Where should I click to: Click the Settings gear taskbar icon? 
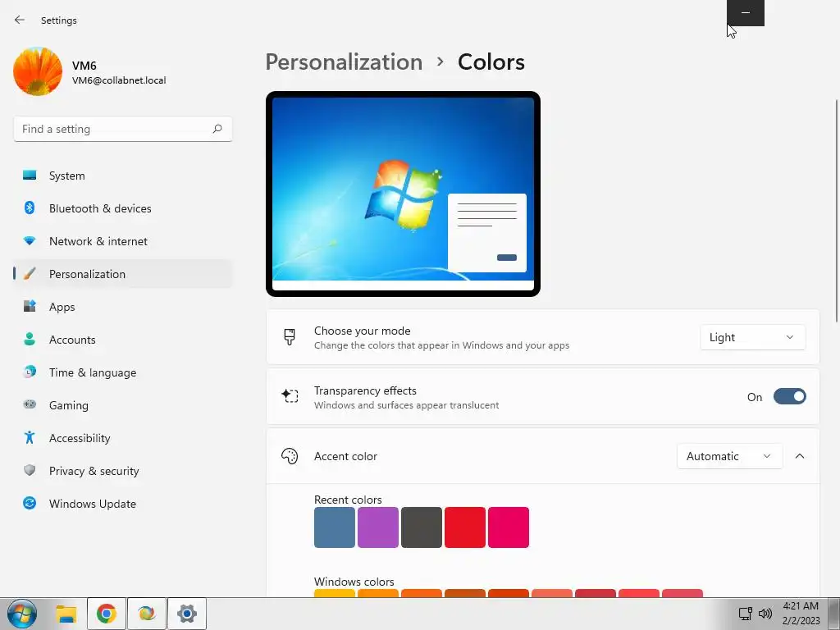coord(186,614)
